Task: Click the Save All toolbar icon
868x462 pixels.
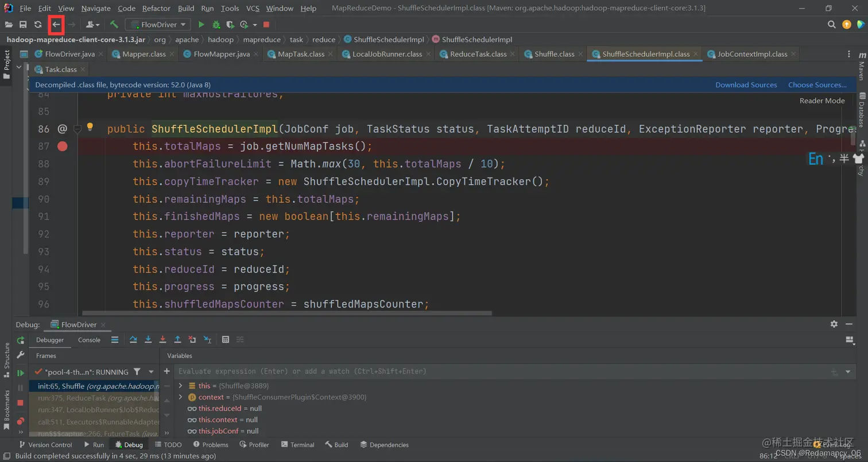Action: (23, 25)
